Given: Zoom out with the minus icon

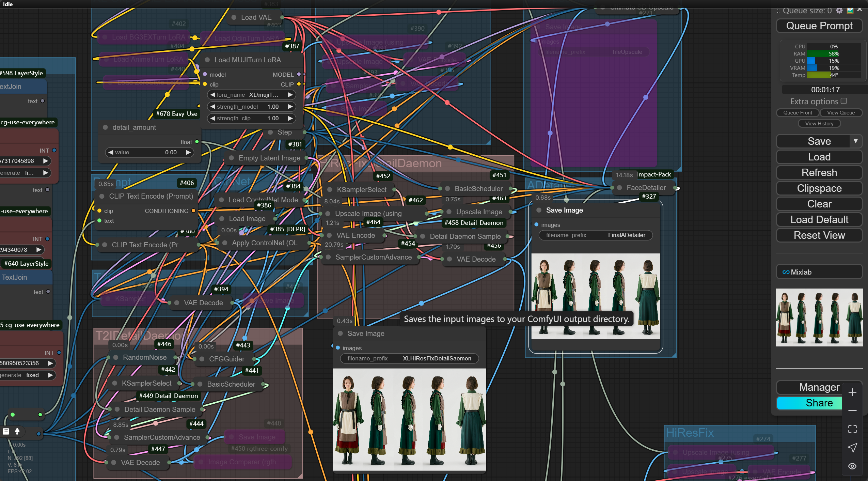Looking at the screenshot, I should click(852, 411).
